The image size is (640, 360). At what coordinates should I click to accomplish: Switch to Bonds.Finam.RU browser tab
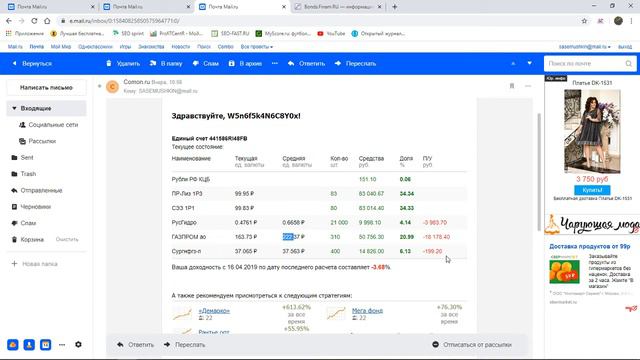pyautogui.click(x=338, y=7)
